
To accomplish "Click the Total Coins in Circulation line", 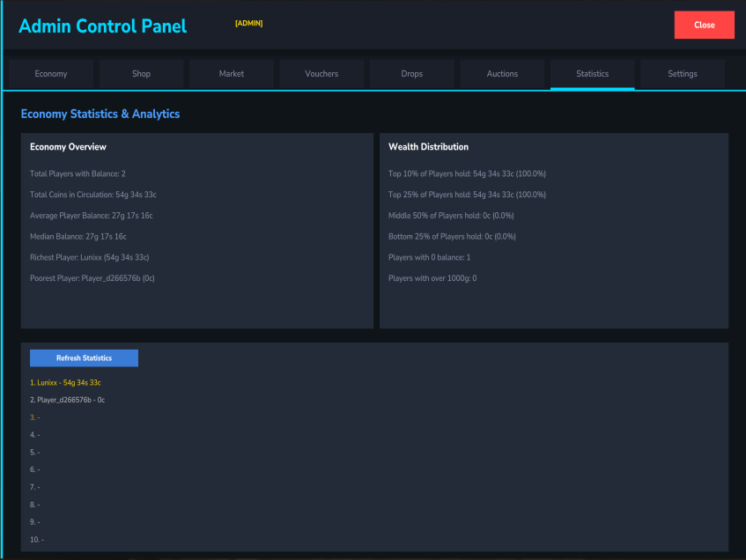I will click(93, 195).
